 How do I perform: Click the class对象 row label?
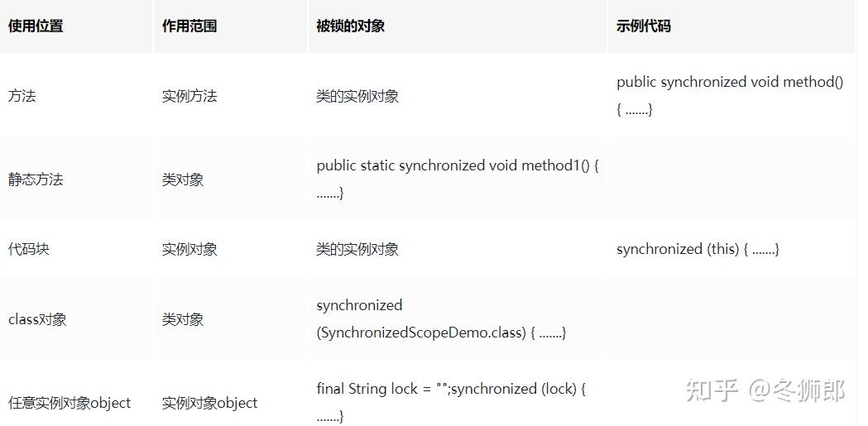point(37,319)
